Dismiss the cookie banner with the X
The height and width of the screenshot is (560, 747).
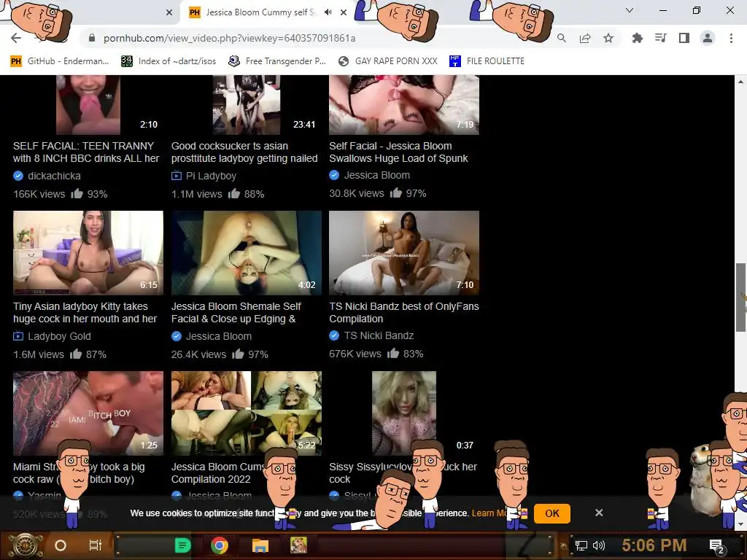click(x=599, y=513)
